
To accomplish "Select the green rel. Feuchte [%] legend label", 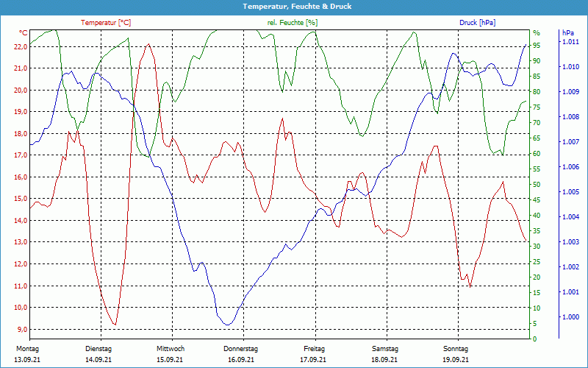I will point(293,23).
